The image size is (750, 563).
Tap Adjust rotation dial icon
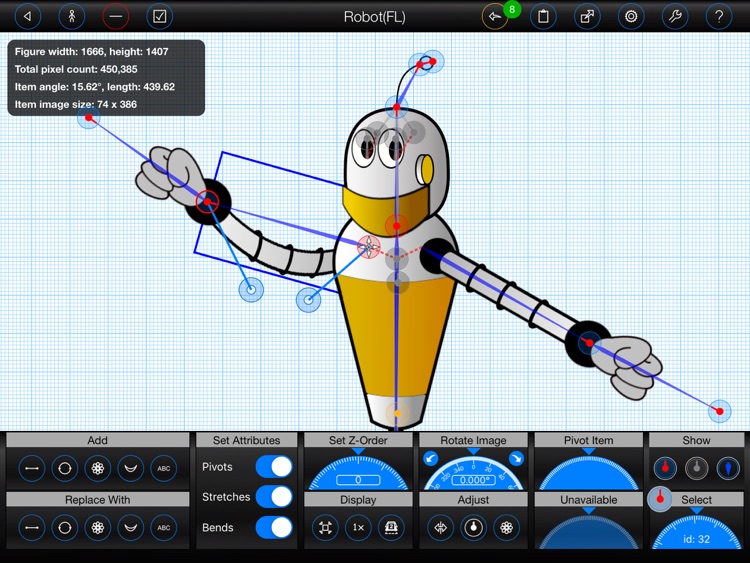[474, 528]
